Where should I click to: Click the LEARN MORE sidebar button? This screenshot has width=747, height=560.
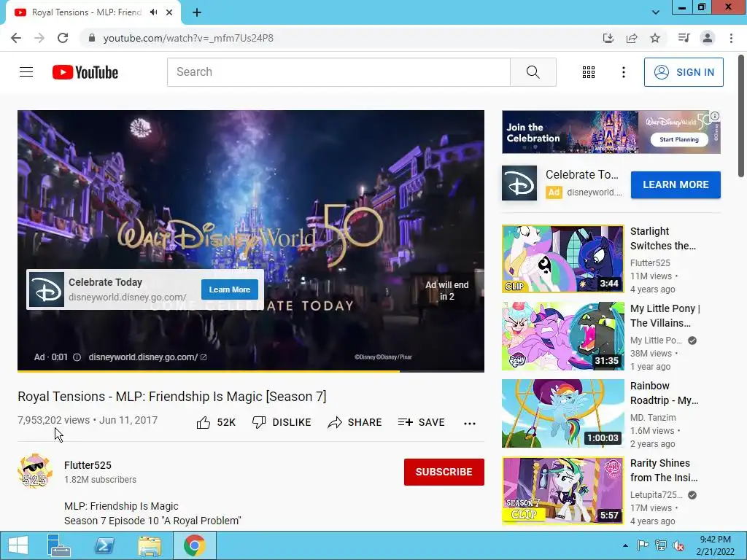tap(676, 184)
